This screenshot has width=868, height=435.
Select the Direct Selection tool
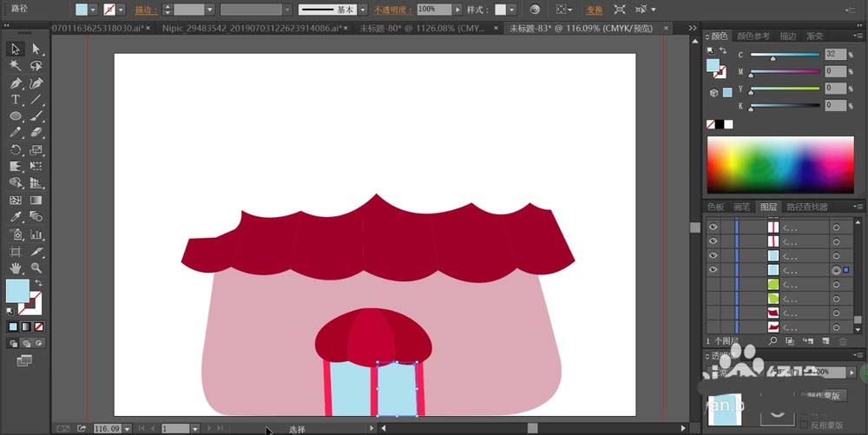[x=36, y=49]
